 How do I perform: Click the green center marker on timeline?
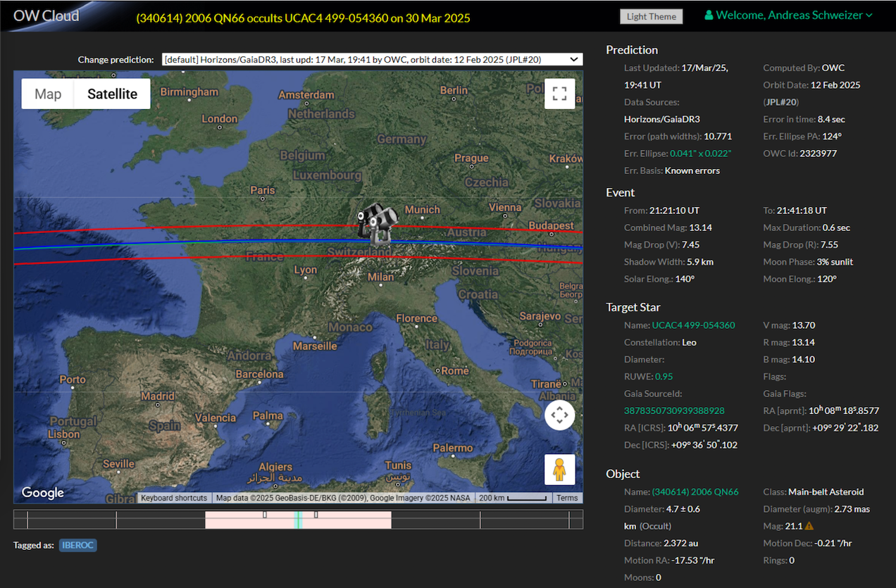coord(298,520)
